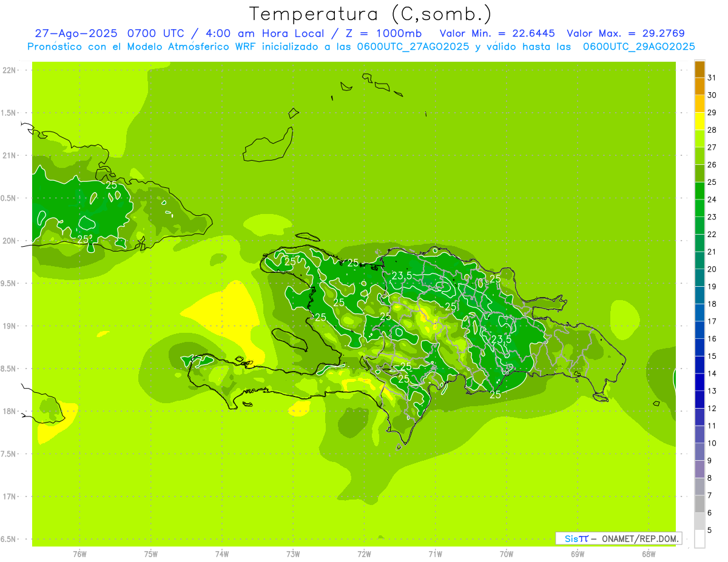Click the '75W' longitude axis label
The height and width of the screenshot is (562, 728).
(151, 554)
